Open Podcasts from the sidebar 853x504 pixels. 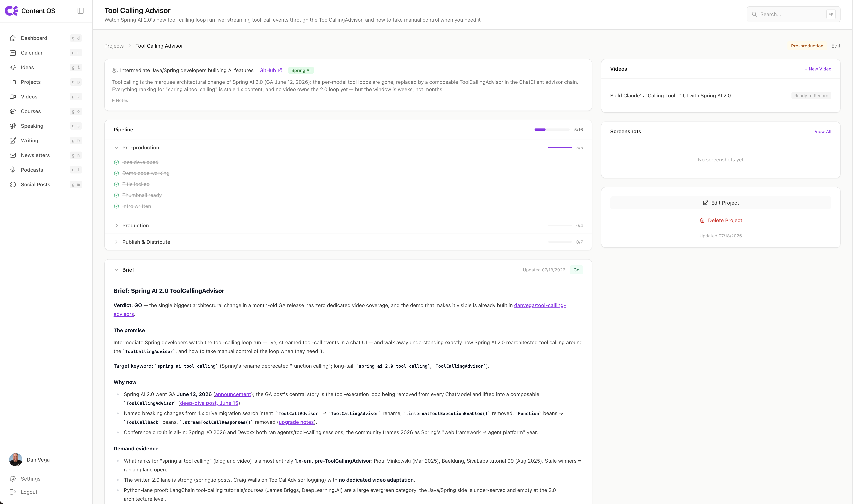[x=46, y=170]
